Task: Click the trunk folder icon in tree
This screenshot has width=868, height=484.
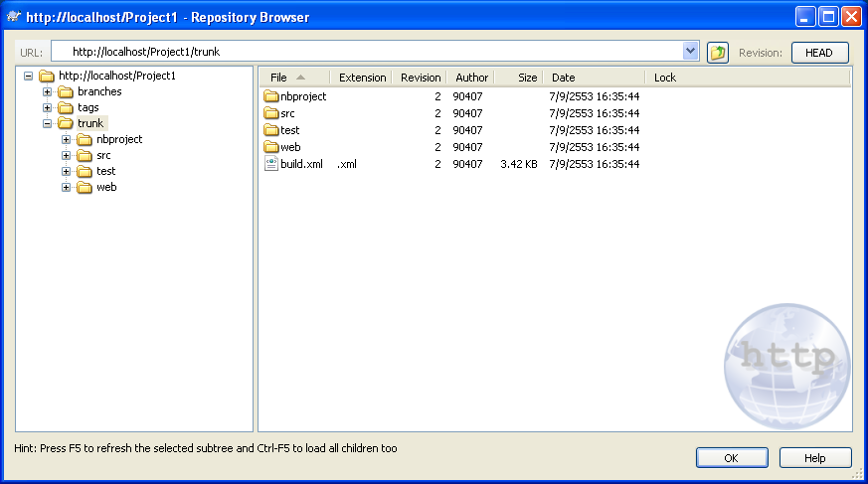Action: click(66, 123)
